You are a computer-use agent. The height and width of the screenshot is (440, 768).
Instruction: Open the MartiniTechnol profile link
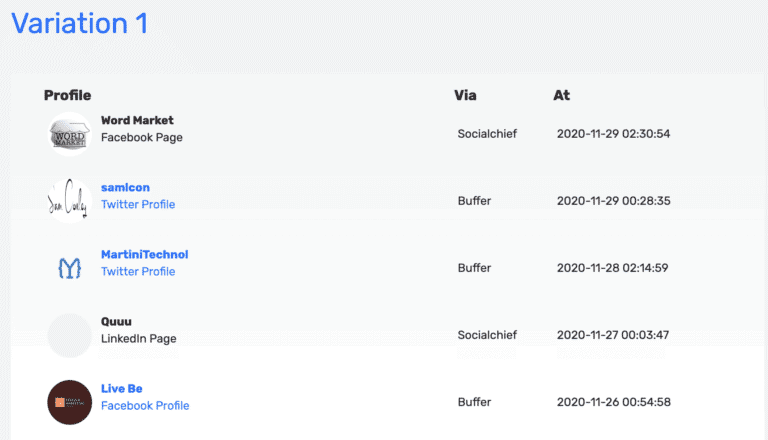(x=144, y=254)
